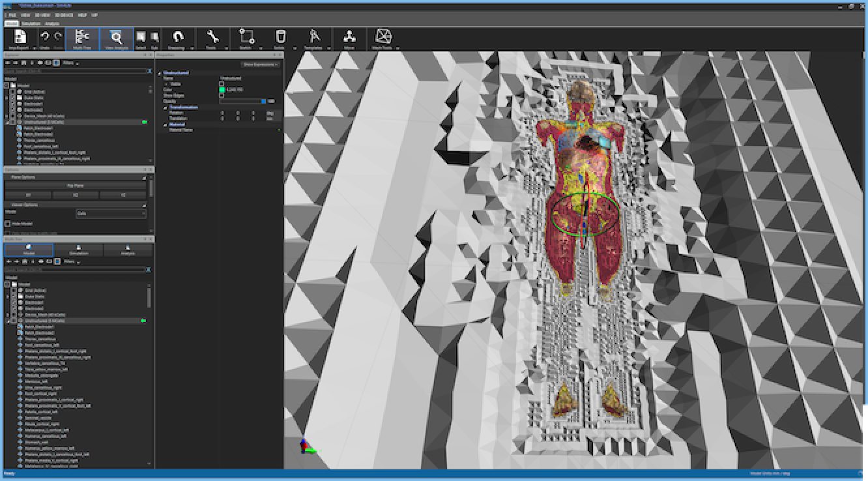Collapse the Transformation section in Properties
Viewport: 868px width, 481px height.
(x=165, y=107)
